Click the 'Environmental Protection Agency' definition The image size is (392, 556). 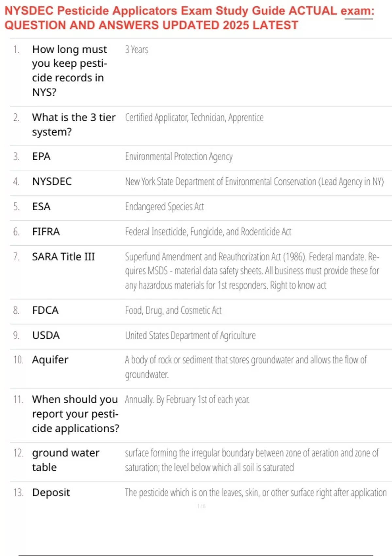179,157
